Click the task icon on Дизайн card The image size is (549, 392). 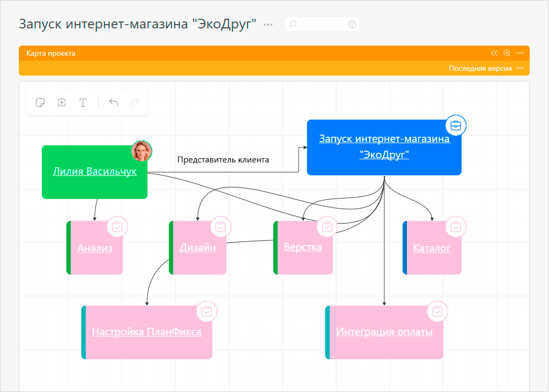(220, 227)
